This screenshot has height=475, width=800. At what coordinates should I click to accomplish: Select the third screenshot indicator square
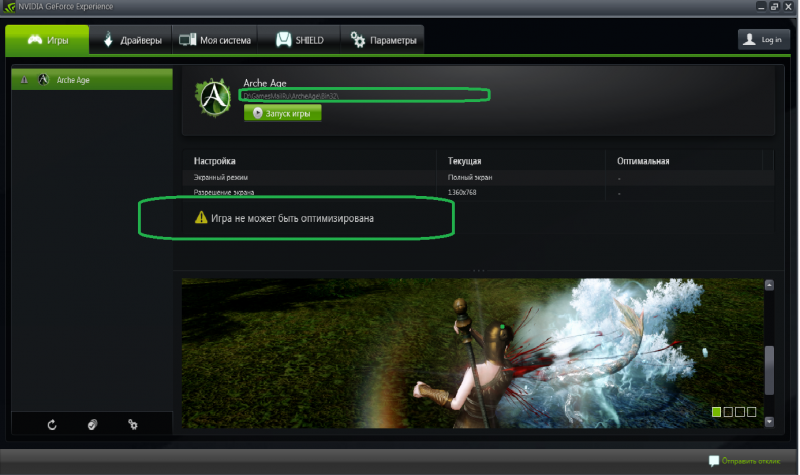pos(740,412)
